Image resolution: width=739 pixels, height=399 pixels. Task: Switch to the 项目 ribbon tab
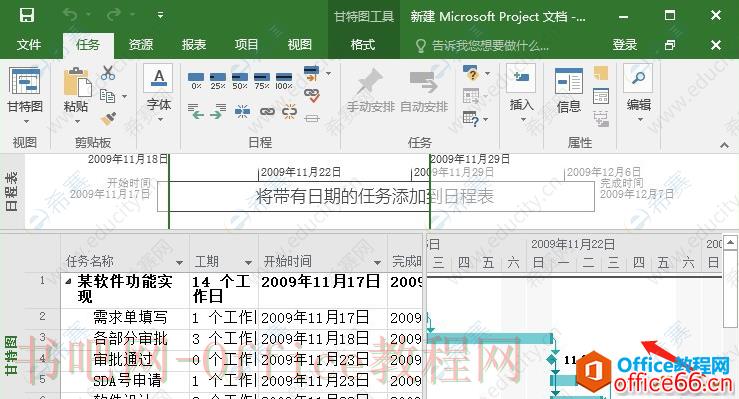(246, 45)
